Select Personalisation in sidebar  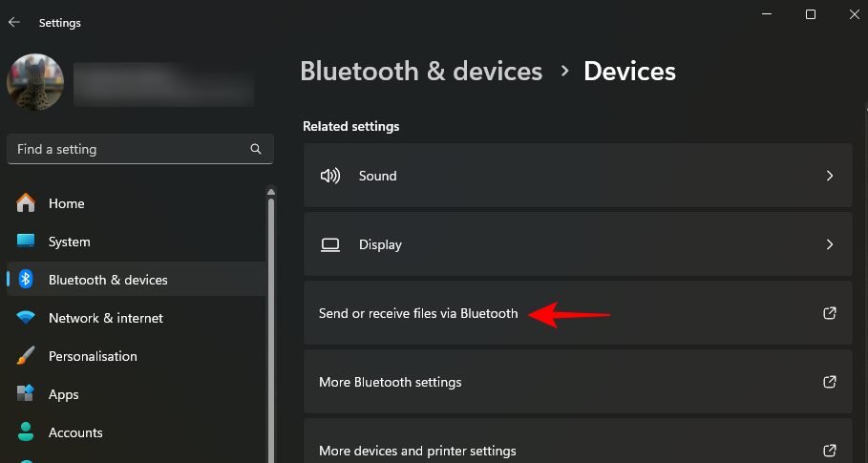(93, 356)
